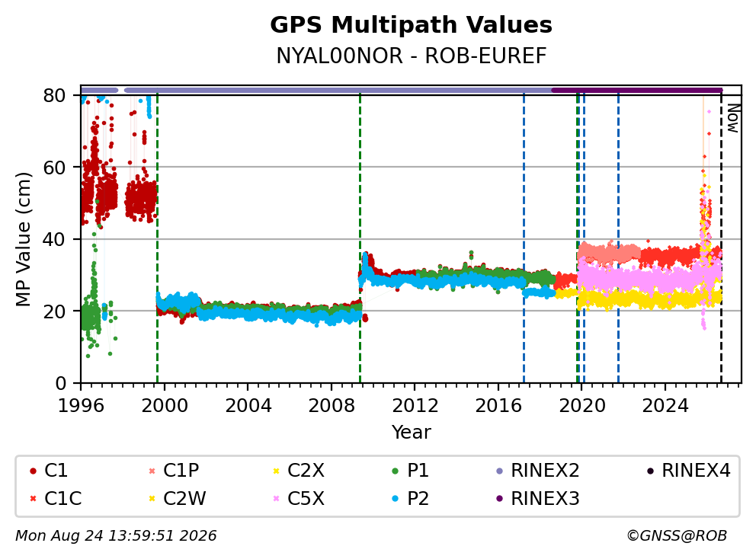Image resolution: width=756 pixels, height=559 pixels.
Task: Click the RINEX4 legend entry
Action: pyautogui.click(x=688, y=471)
